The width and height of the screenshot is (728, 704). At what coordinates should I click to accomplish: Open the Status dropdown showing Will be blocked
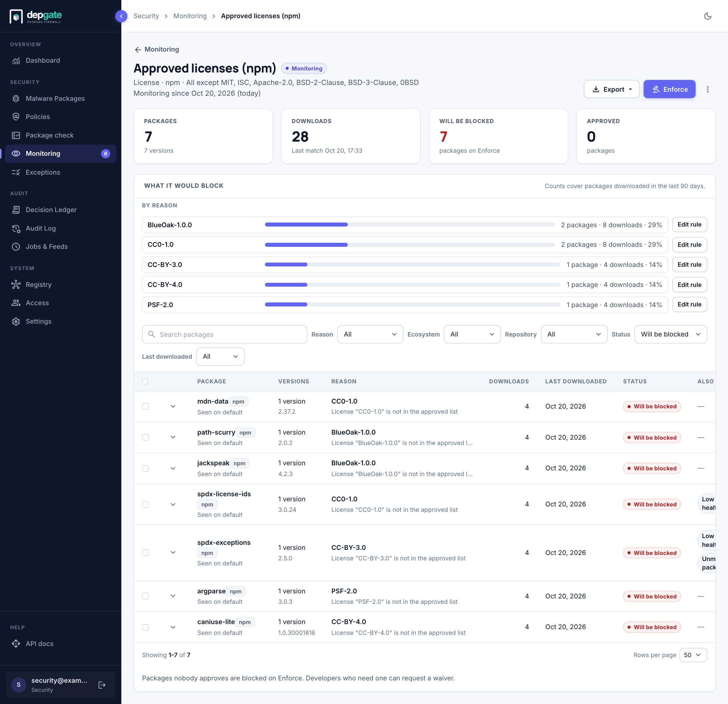tap(670, 334)
